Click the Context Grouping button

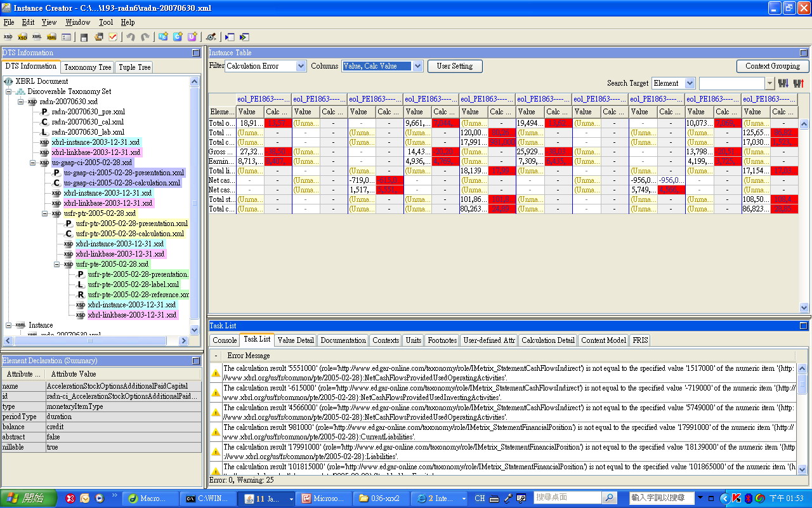773,66
